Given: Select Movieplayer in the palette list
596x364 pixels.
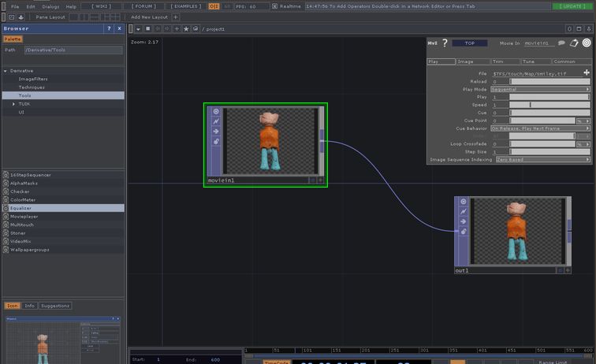Looking at the screenshot, I should point(24,216).
